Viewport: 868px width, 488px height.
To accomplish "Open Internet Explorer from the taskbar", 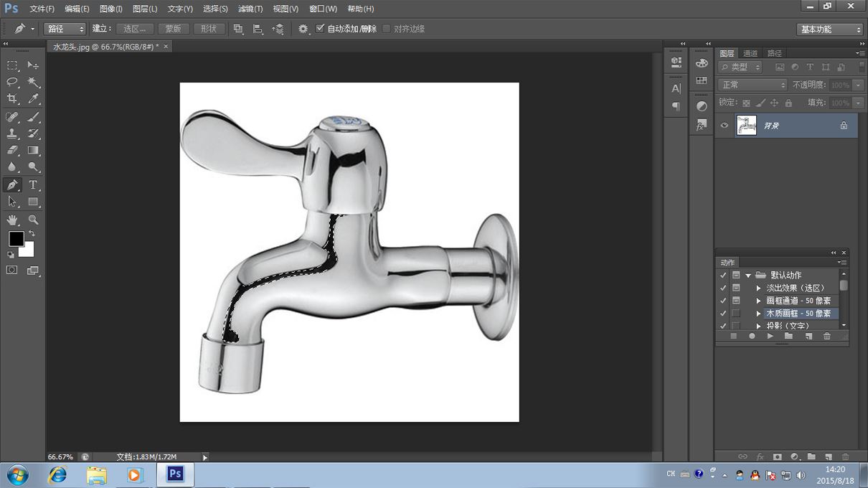I will tap(57, 475).
